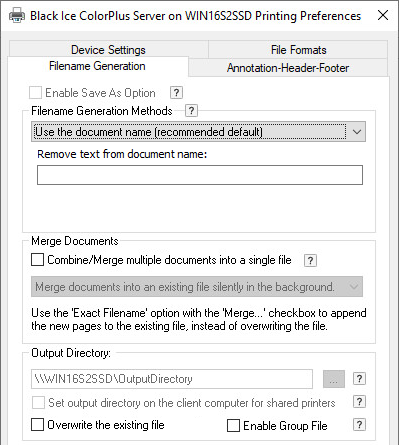This screenshot has width=399, height=445.
Task: Open help icon next to Enable Group File
Action: pos(359,425)
